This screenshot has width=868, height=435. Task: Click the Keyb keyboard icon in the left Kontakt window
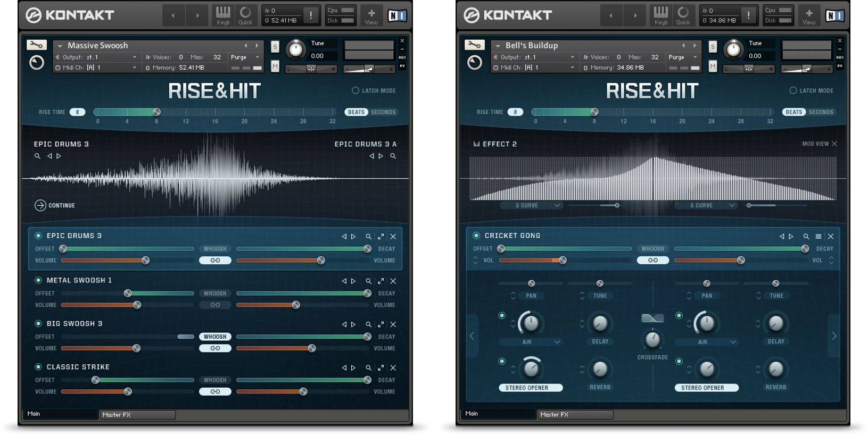224,15
